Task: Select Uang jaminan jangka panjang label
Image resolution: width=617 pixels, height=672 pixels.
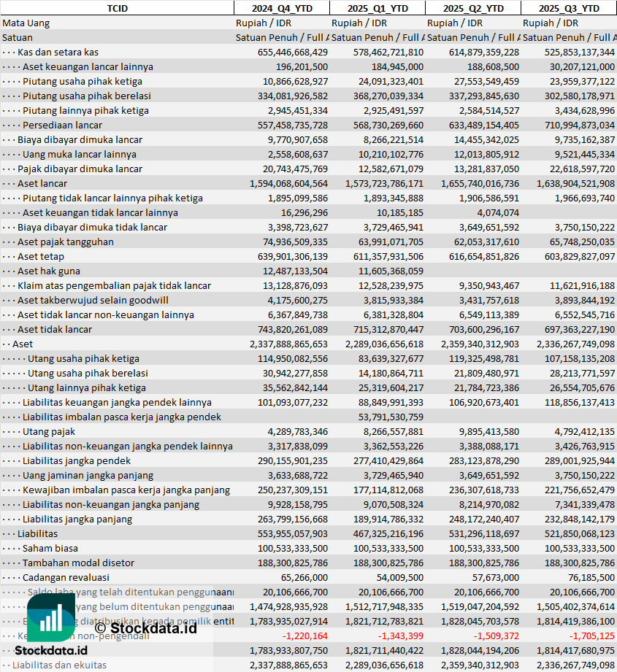Action: pos(88,474)
